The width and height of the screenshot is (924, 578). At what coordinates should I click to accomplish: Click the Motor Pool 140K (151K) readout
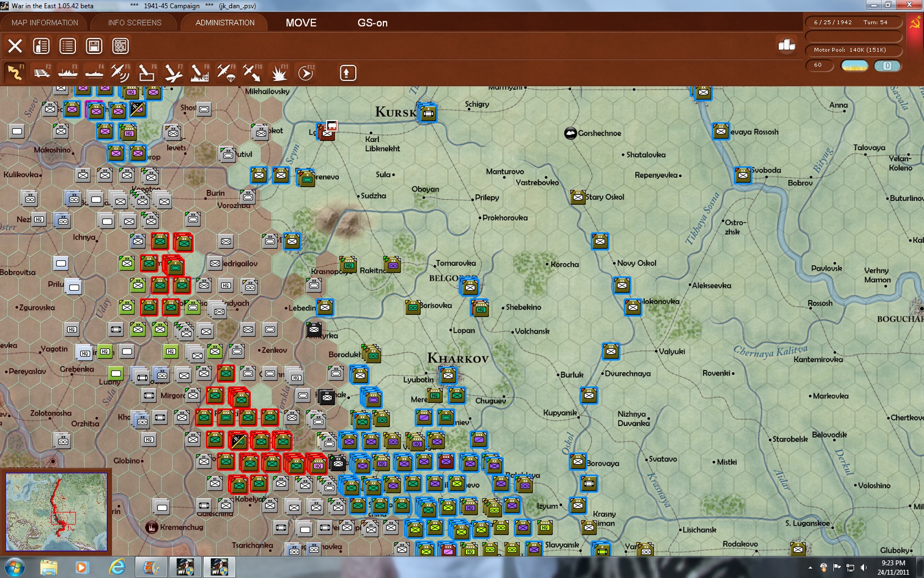tap(854, 50)
